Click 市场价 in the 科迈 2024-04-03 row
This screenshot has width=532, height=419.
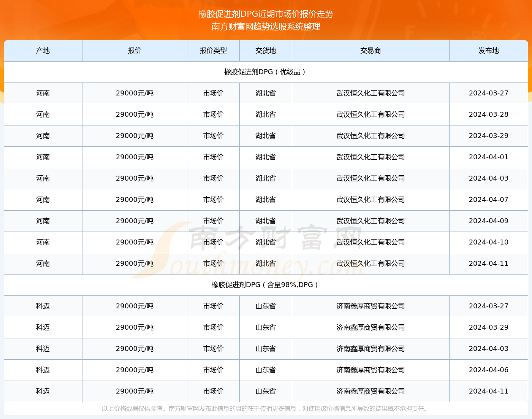click(213, 349)
